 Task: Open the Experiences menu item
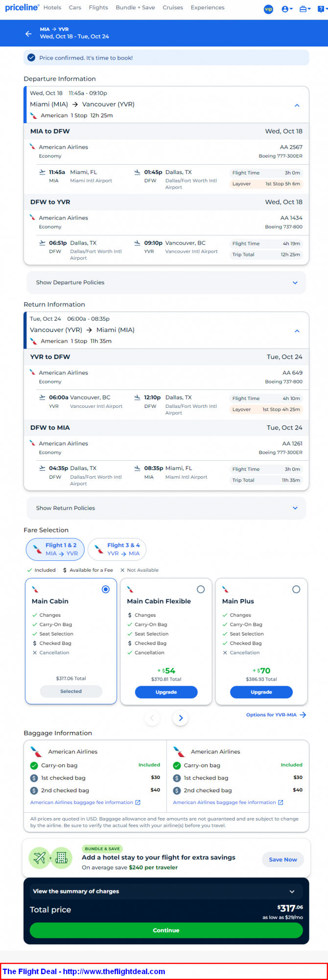(x=208, y=7)
